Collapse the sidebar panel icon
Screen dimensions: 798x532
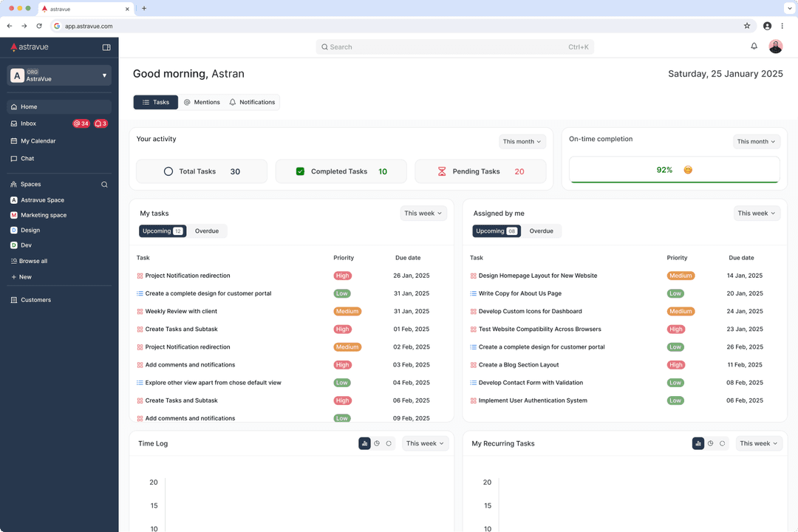(x=106, y=47)
